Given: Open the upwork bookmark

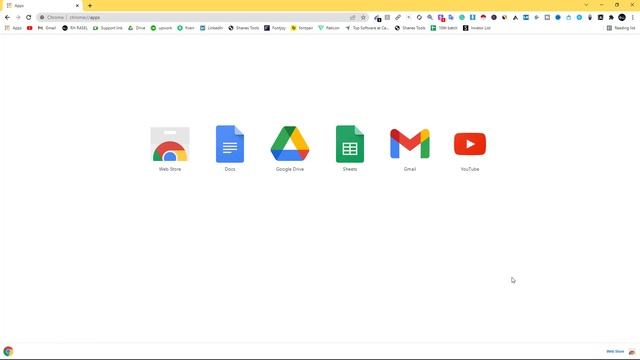Looking at the screenshot, I should (162, 28).
